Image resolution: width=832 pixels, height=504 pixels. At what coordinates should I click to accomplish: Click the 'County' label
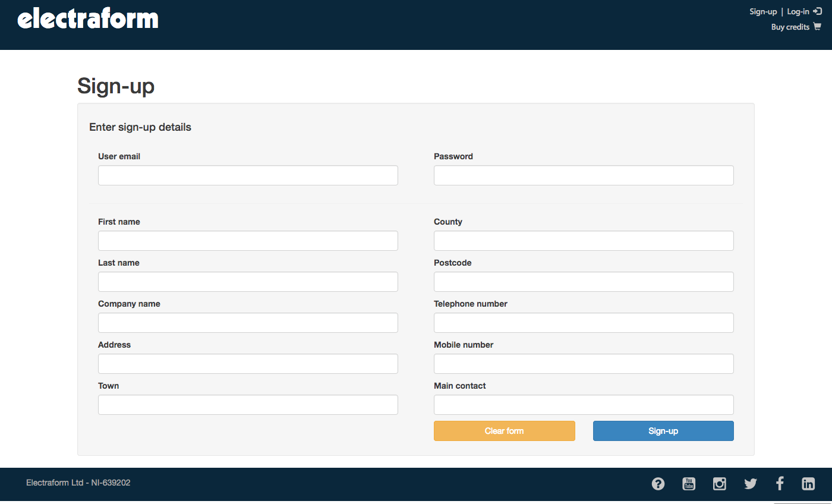[448, 222]
